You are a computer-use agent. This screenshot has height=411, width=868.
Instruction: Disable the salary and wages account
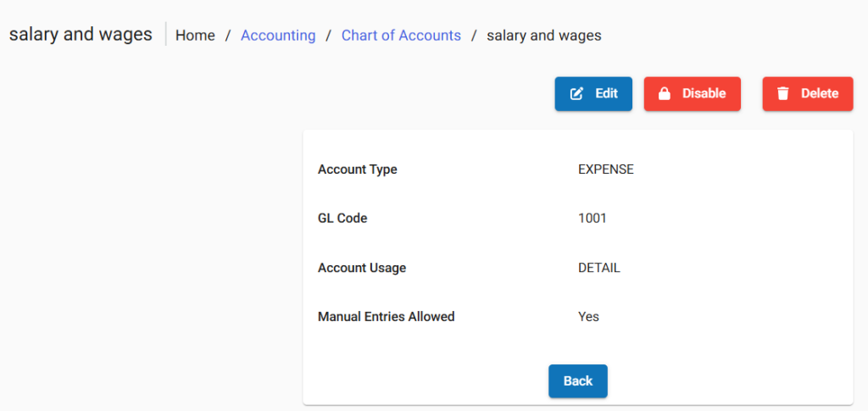pos(692,94)
